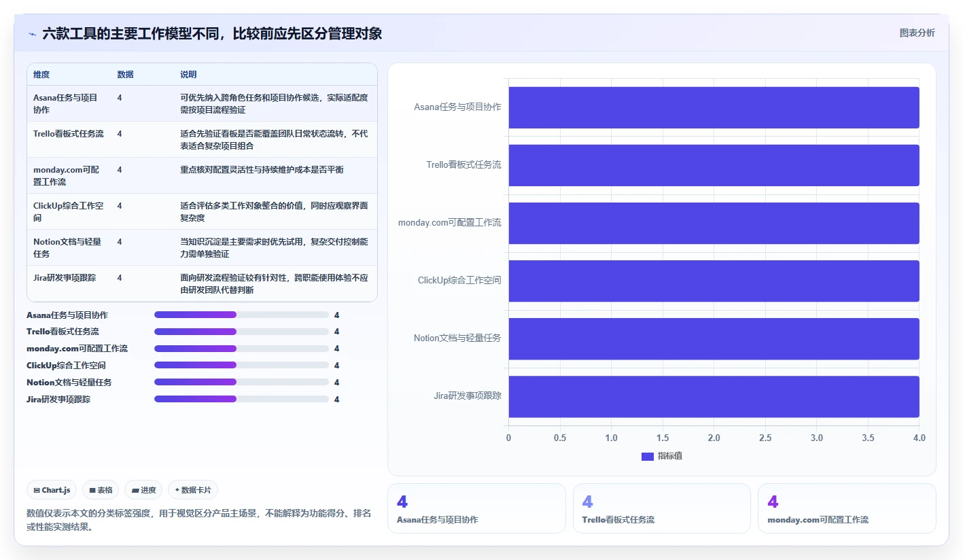Select the 进度 tag pill
Viewport: 963px width, 560px height.
pyautogui.click(x=143, y=490)
